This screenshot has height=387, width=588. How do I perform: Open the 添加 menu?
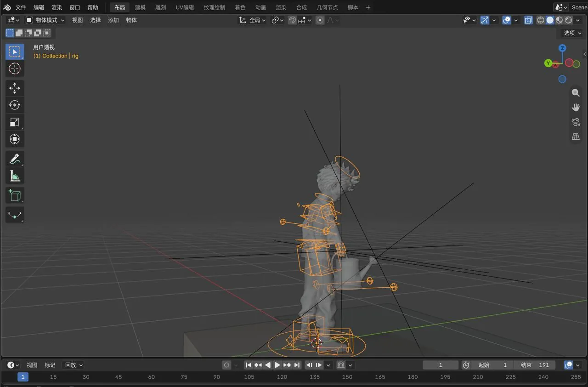point(113,20)
